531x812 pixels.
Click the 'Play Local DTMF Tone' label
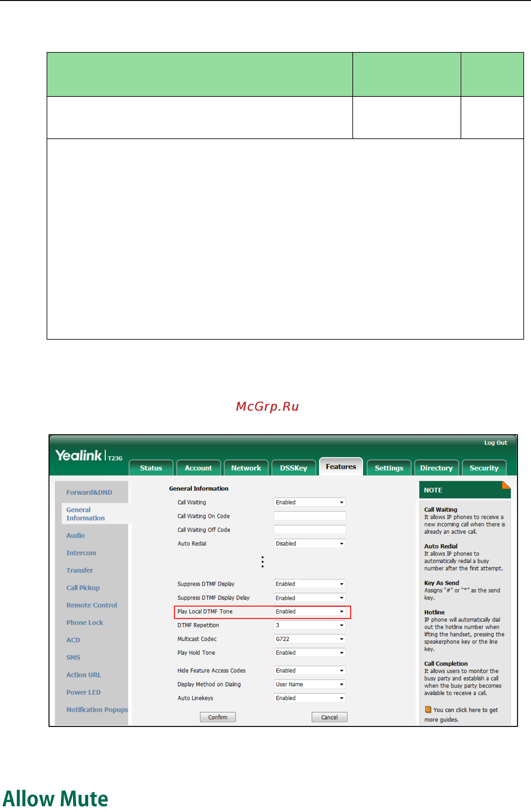pos(205,611)
